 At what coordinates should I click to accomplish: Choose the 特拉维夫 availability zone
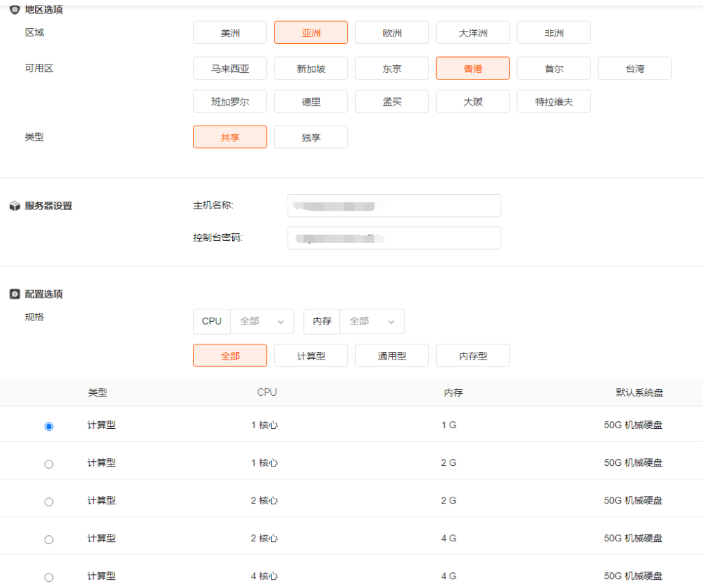pos(554,102)
